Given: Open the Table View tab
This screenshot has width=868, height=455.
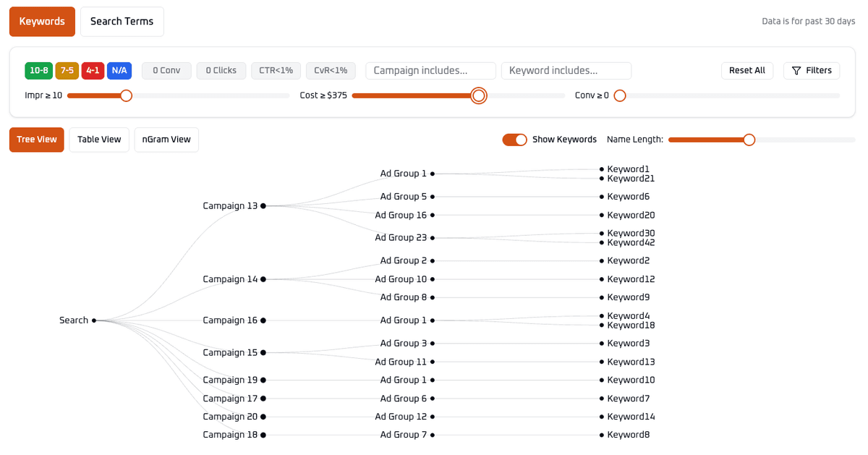Looking at the screenshot, I should coord(99,140).
